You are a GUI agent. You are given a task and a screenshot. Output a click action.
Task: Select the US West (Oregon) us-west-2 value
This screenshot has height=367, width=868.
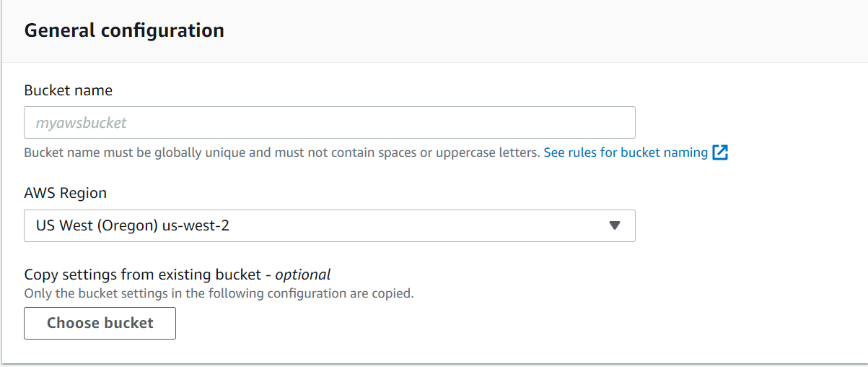(133, 225)
